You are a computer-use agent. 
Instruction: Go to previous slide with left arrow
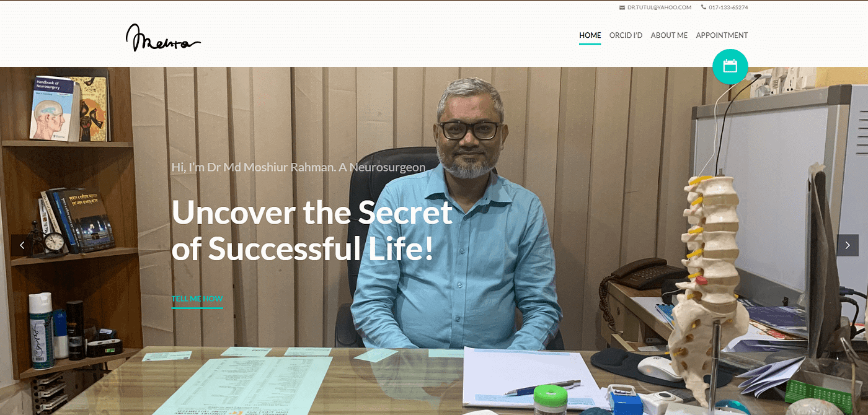coord(22,245)
